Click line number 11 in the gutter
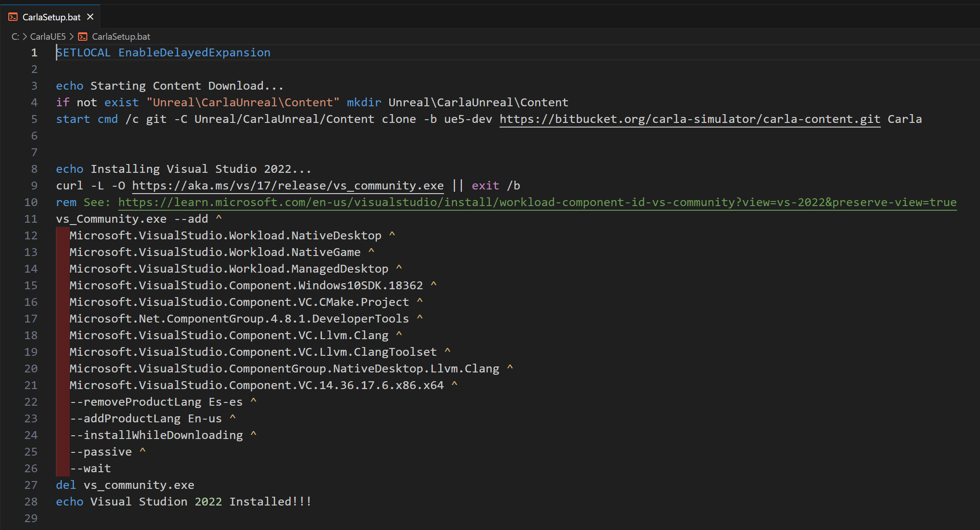 click(31, 219)
